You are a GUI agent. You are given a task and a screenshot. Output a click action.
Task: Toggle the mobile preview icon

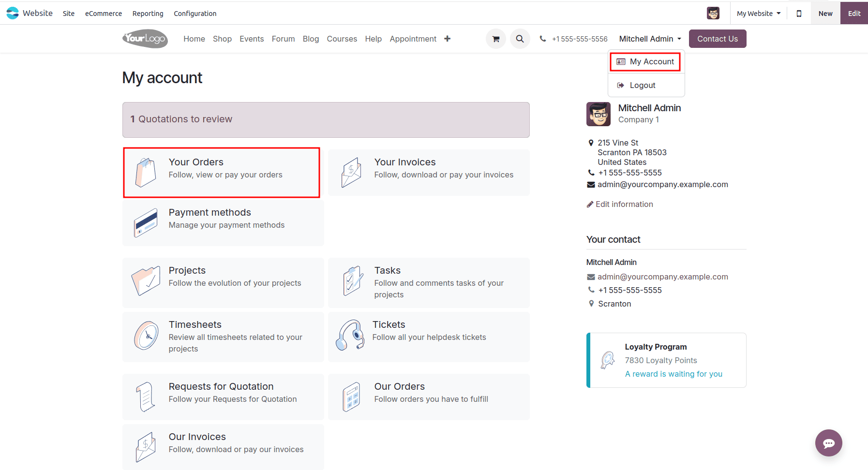799,13
